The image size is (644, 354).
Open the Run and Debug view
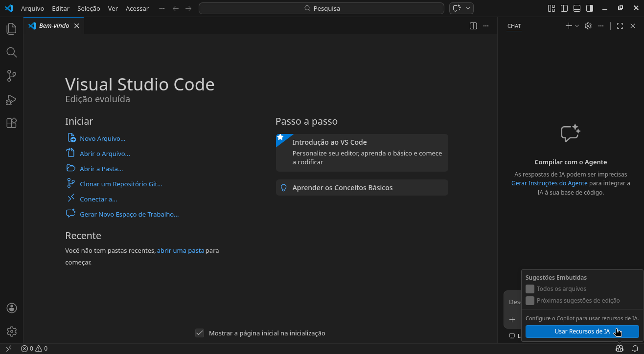(x=11, y=100)
